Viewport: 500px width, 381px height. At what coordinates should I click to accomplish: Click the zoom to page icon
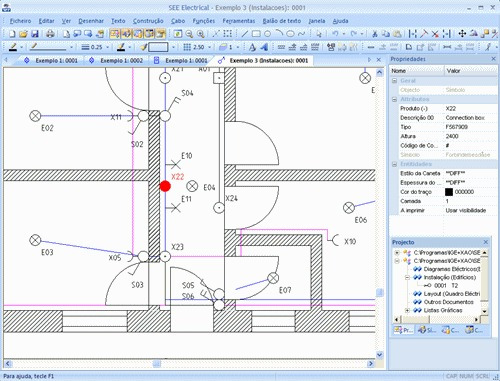(x=178, y=34)
